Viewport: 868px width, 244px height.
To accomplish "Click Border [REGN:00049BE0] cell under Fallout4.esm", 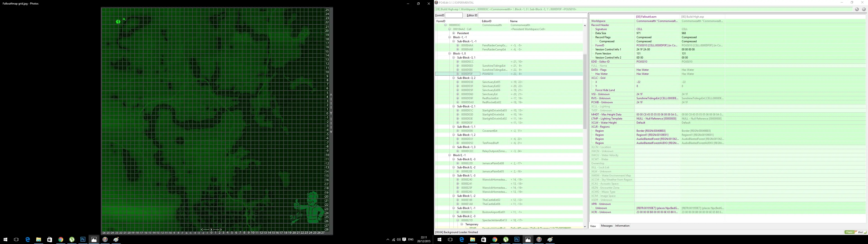I will click(657, 131).
